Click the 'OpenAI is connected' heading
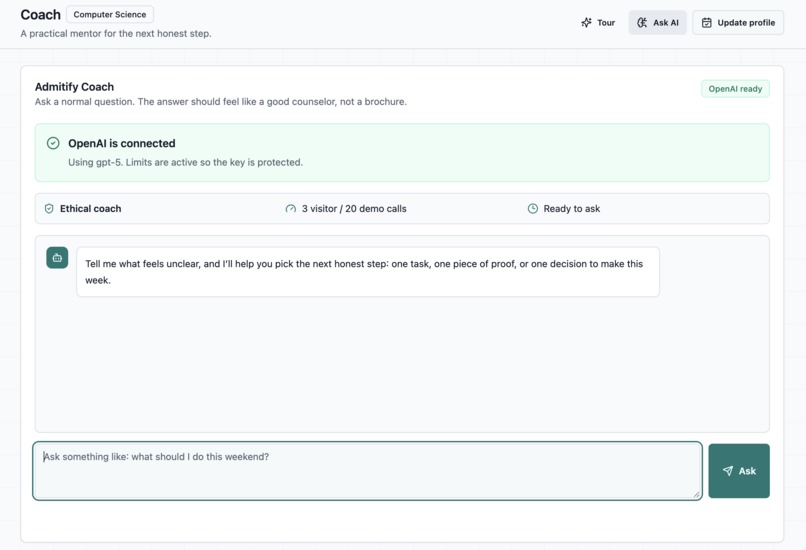This screenshot has height=550, width=806. 122,143
